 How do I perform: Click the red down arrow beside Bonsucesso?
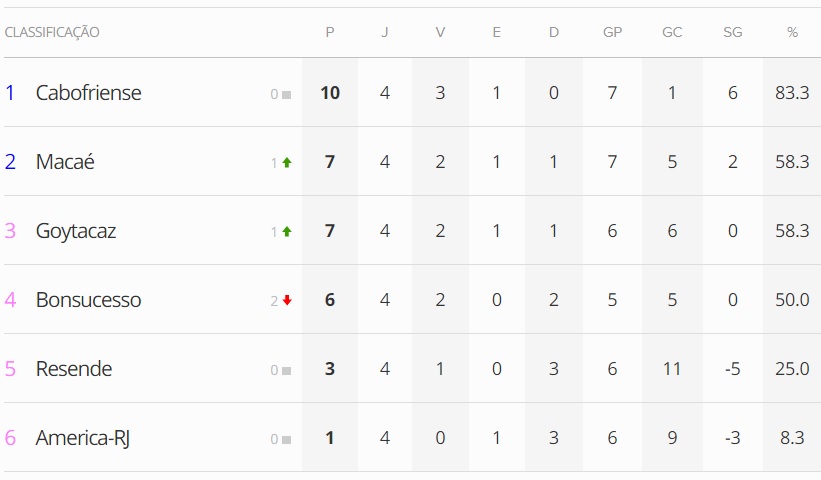coord(287,301)
